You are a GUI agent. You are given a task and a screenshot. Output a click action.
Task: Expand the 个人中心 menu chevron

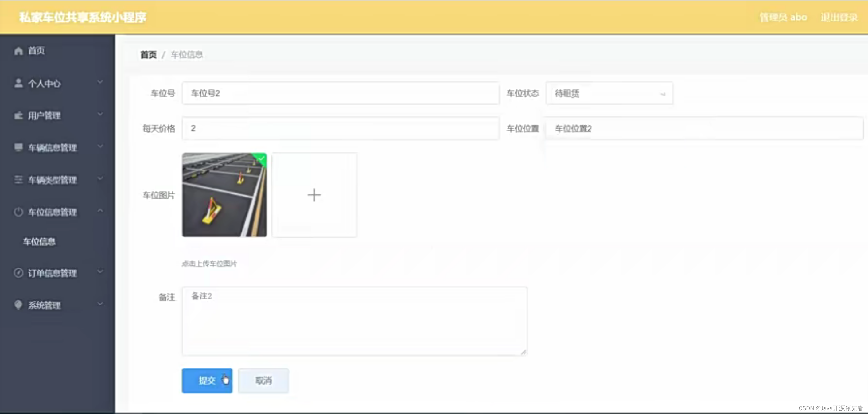[100, 82]
